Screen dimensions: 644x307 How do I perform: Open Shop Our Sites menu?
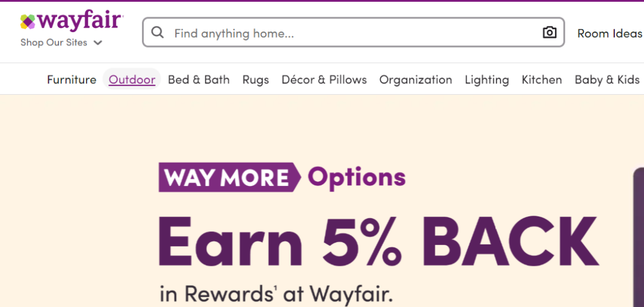(x=61, y=42)
